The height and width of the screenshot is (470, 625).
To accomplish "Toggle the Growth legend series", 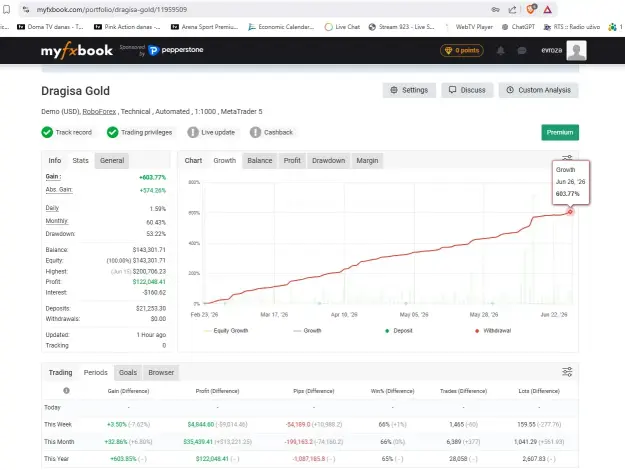I will 307,331.
